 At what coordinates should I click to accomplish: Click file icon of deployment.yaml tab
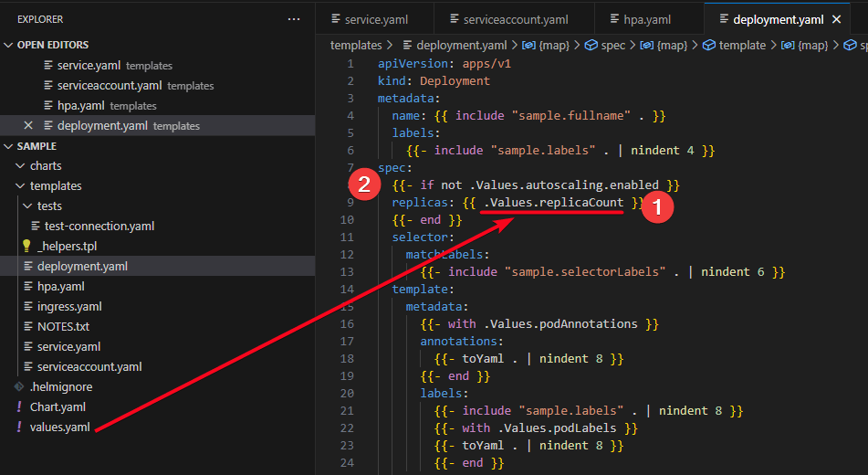click(724, 19)
